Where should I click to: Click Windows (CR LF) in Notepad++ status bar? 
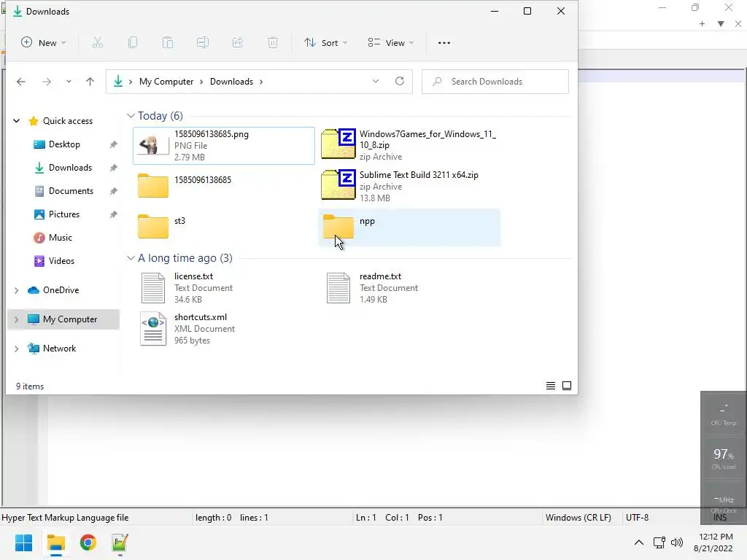point(578,518)
